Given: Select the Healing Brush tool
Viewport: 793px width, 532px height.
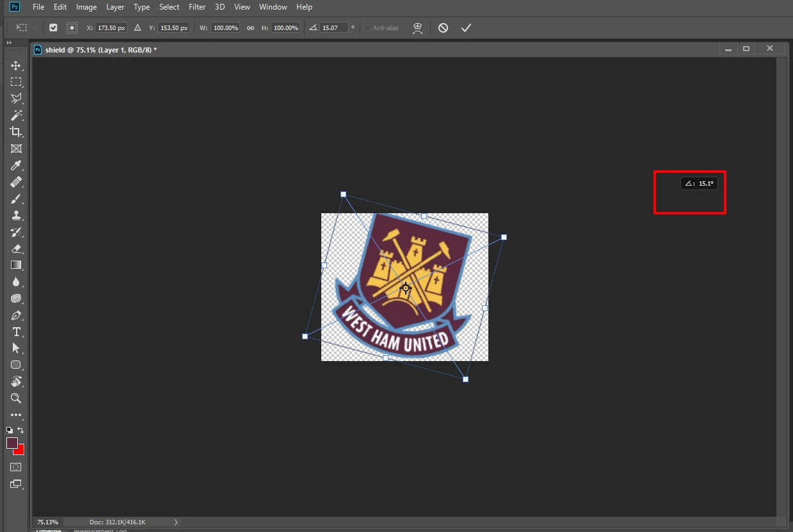Looking at the screenshot, I should (x=16, y=182).
